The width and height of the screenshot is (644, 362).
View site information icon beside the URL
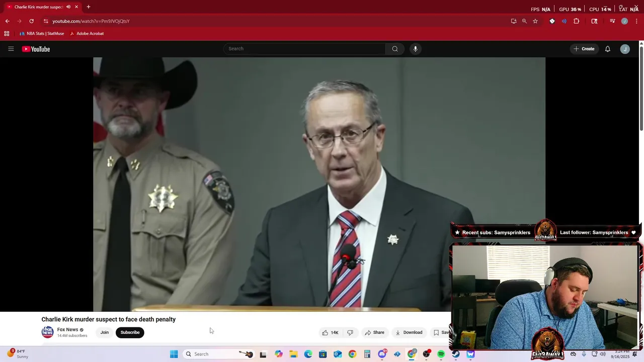[x=46, y=21]
